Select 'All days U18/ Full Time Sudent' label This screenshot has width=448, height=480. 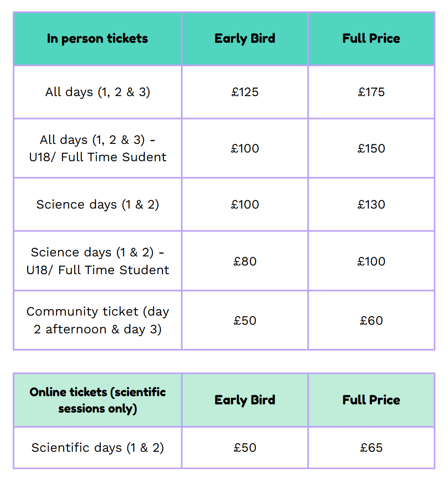point(97,148)
